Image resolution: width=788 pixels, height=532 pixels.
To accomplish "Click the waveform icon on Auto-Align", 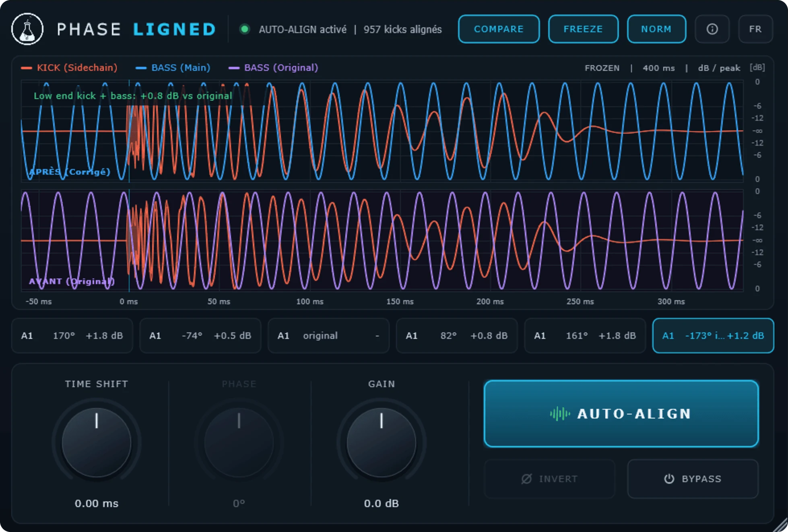I will click(560, 414).
